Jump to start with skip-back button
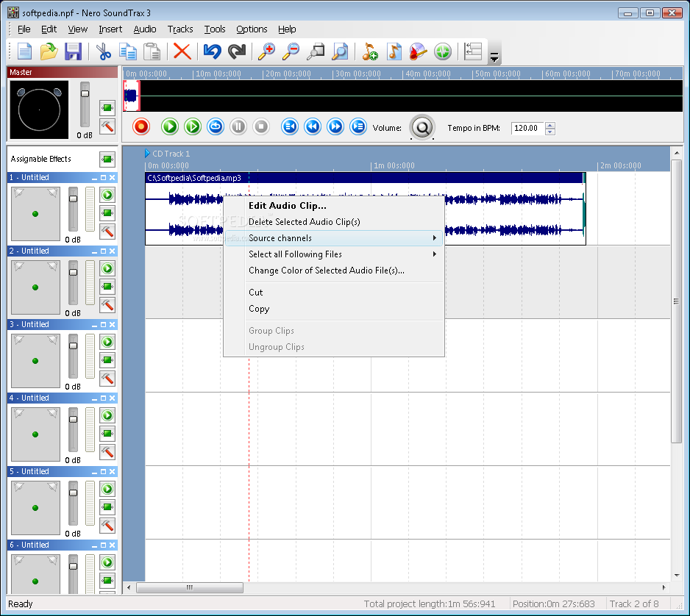The width and height of the screenshot is (690, 616). (290, 126)
